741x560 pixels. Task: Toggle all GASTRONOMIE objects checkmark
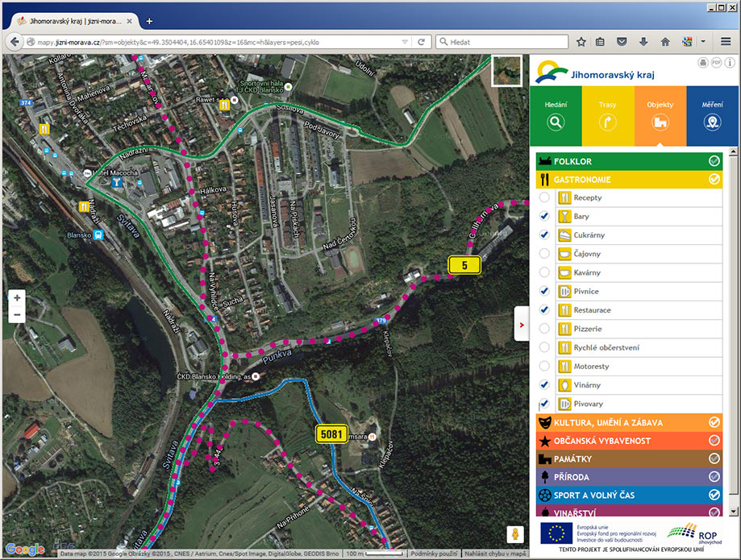tap(714, 180)
